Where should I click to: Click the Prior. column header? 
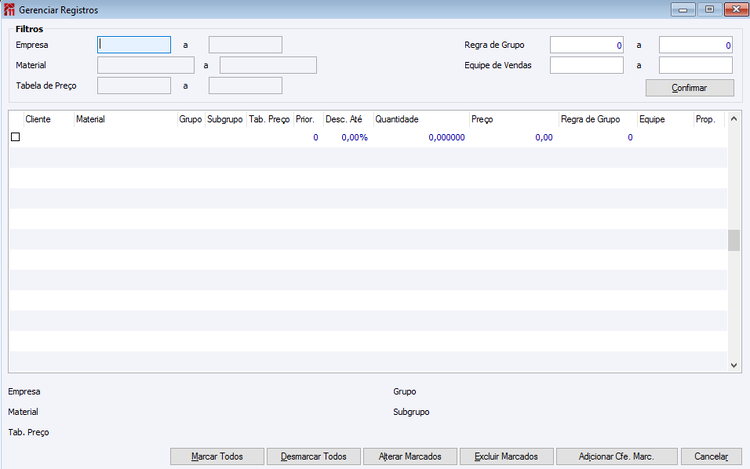[309, 120]
